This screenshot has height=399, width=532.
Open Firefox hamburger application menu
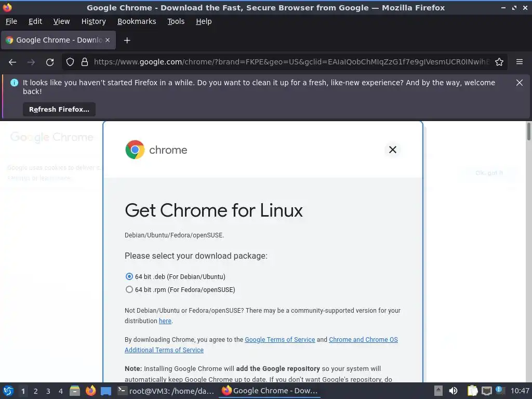[520, 62]
